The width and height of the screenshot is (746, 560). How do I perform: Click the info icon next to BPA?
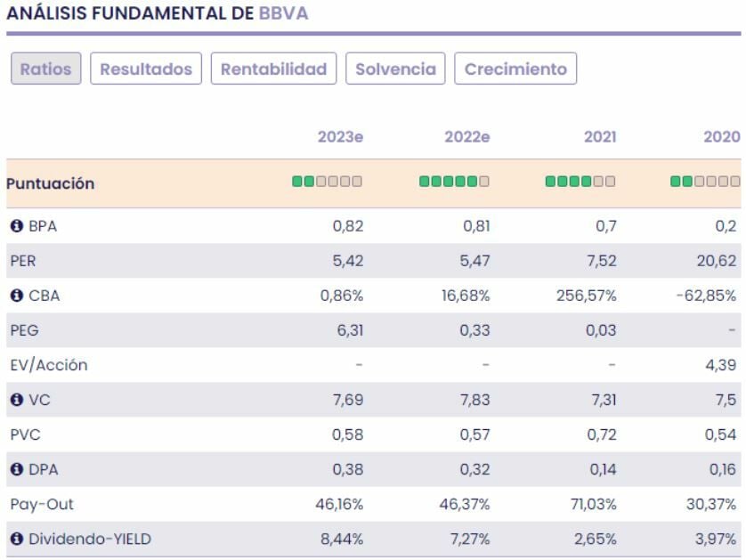coord(16,226)
